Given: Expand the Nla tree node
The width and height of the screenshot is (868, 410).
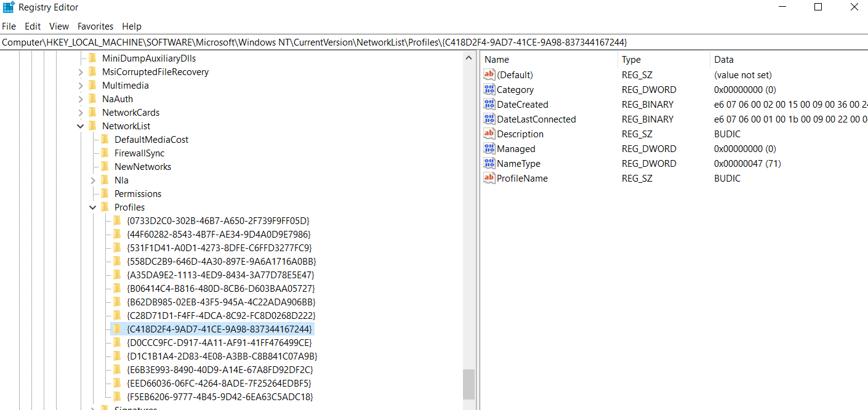Looking at the screenshot, I should (93, 180).
